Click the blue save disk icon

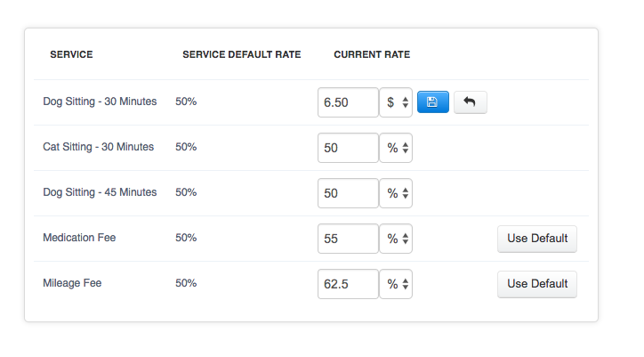pos(433,102)
